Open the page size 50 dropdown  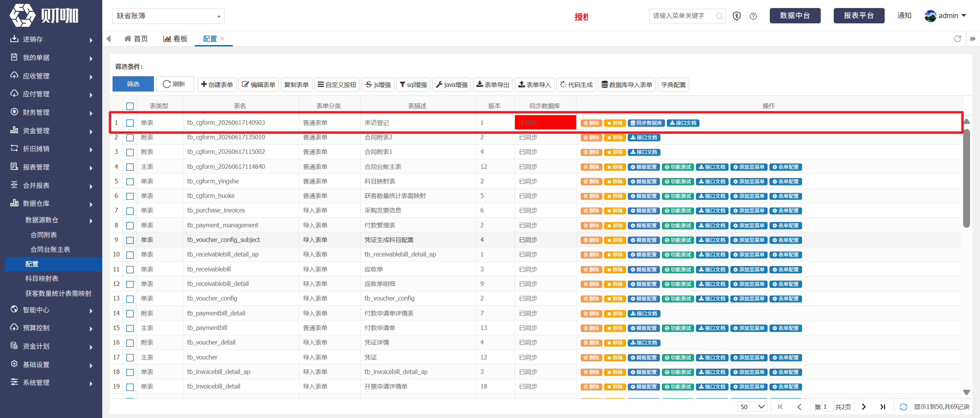(x=752, y=407)
